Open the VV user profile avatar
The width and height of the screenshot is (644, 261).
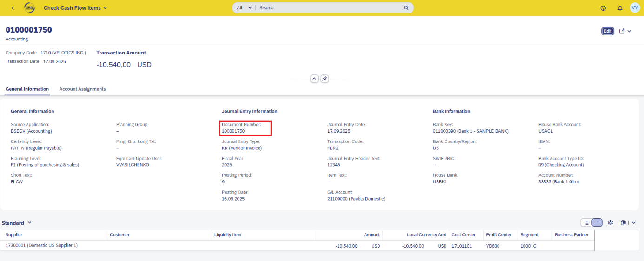pos(635,8)
